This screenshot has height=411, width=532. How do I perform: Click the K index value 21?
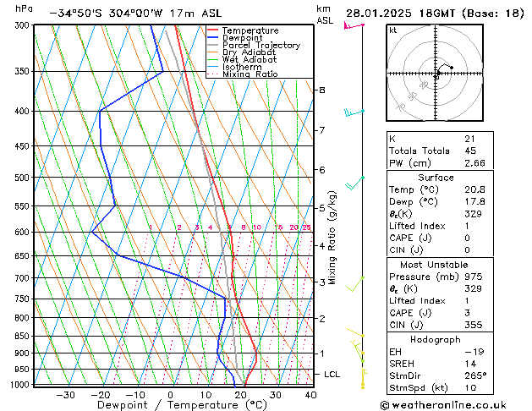pos(469,139)
